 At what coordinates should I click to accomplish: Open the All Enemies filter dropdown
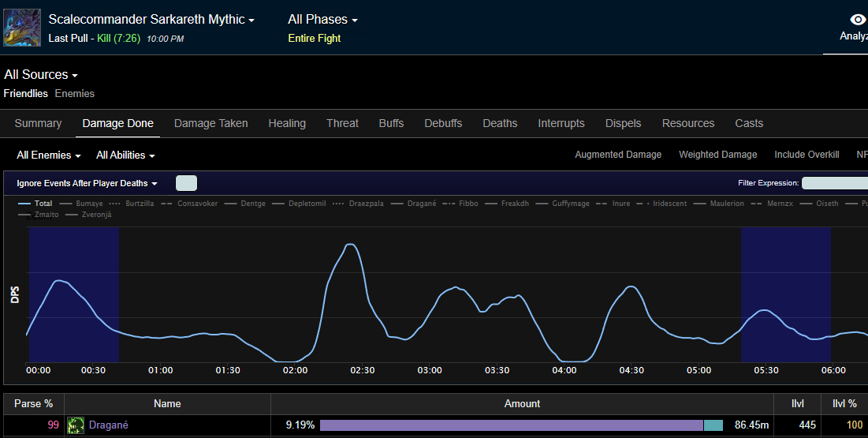click(x=49, y=155)
